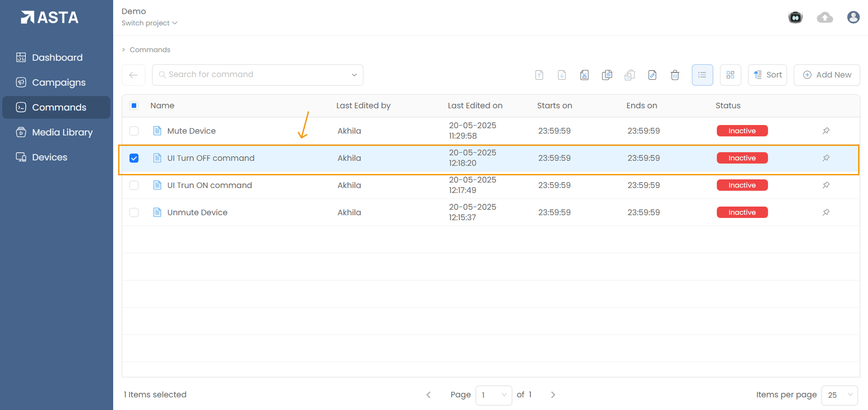The height and width of the screenshot is (410, 868).
Task: Open the user profile avatar
Action: click(x=853, y=18)
